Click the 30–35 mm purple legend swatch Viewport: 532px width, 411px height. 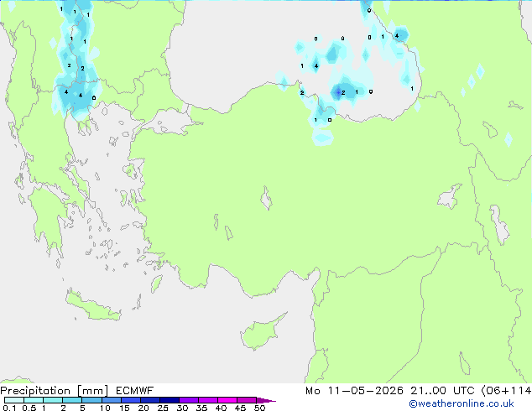[189, 400]
